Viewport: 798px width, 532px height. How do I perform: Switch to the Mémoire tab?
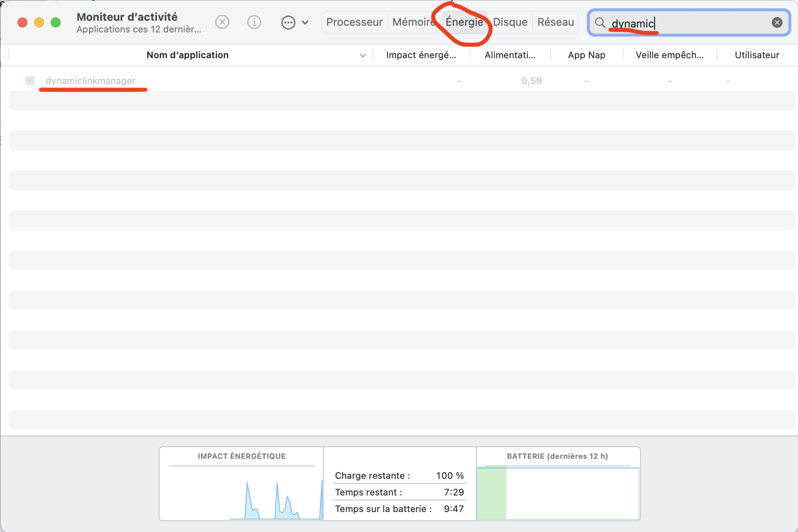(x=414, y=22)
